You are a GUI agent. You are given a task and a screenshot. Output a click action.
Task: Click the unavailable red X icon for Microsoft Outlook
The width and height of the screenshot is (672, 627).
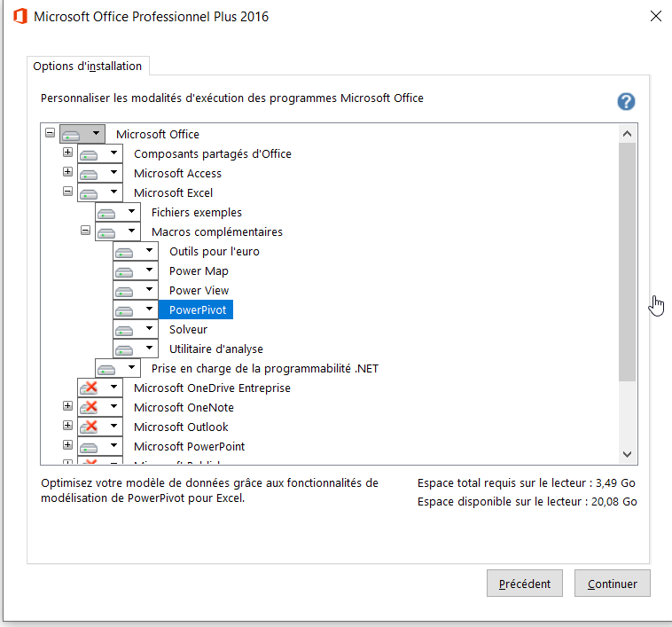pyautogui.click(x=90, y=427)
